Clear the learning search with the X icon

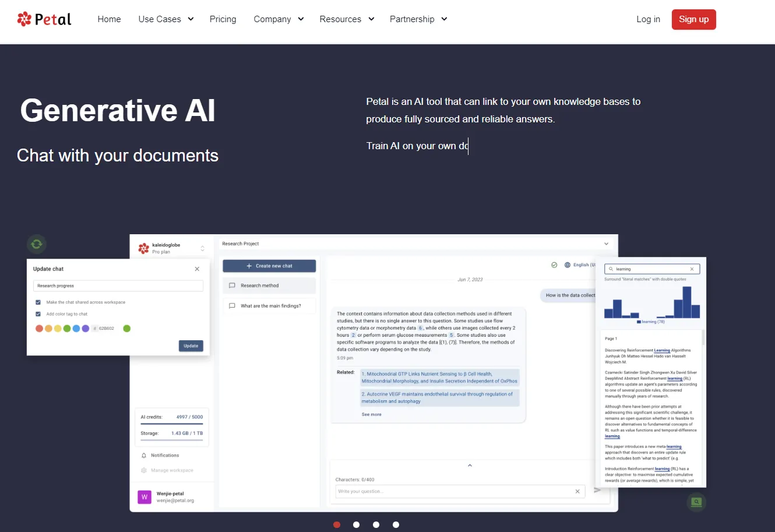(692, 269)
